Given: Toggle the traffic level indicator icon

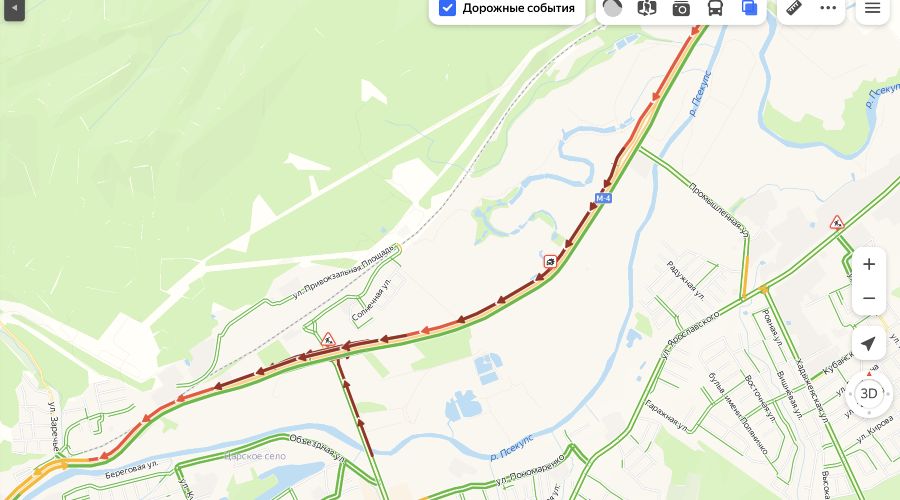Looking at the screenshot, I should tap(612, 8).
